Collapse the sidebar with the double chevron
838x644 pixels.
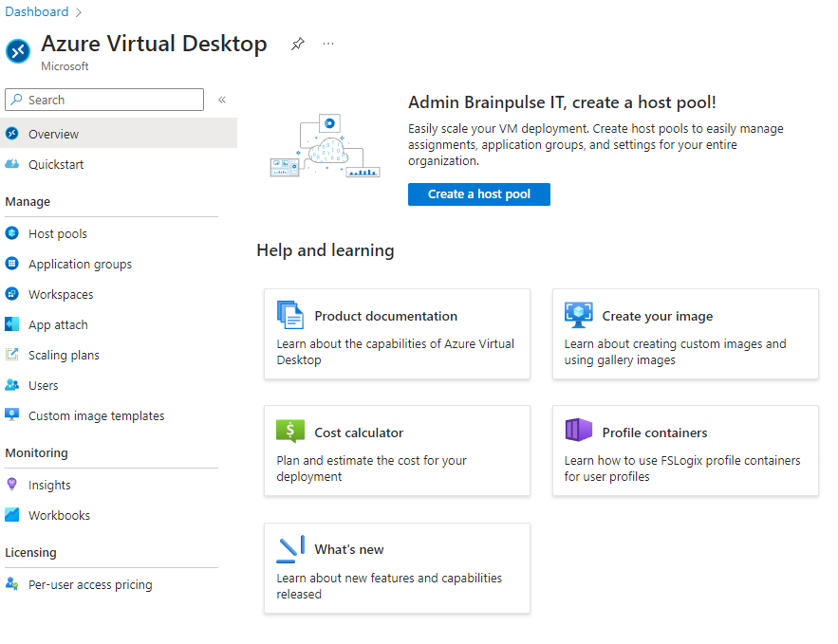(x=221, y=100)
